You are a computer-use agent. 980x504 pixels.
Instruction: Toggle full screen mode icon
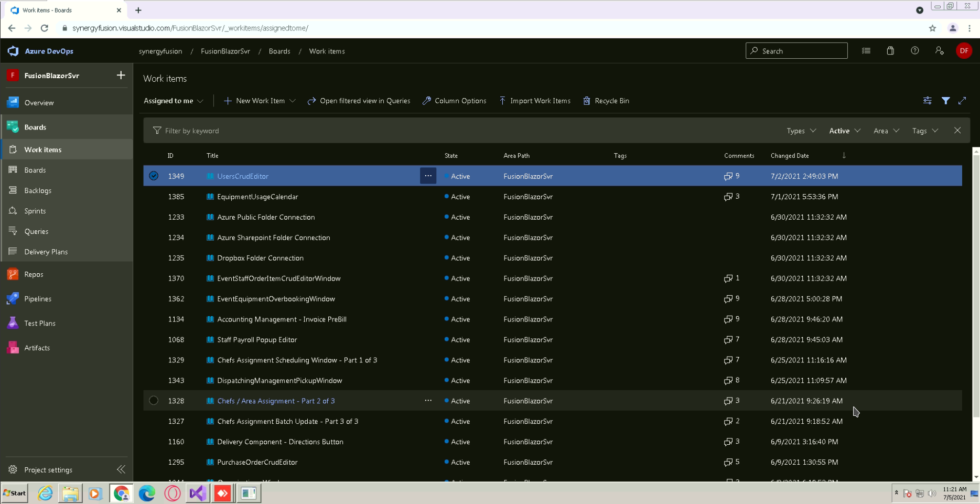click(962, 101)
